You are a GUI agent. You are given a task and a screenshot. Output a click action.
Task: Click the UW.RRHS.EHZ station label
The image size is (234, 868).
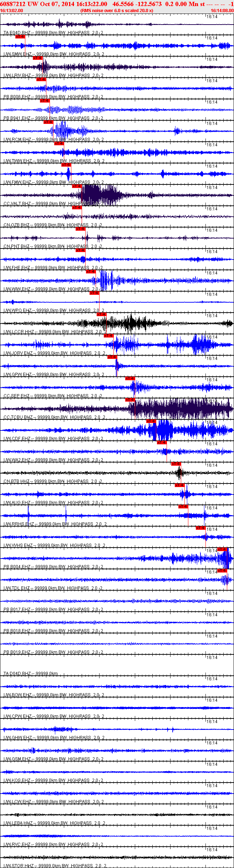tap(19, 524)
